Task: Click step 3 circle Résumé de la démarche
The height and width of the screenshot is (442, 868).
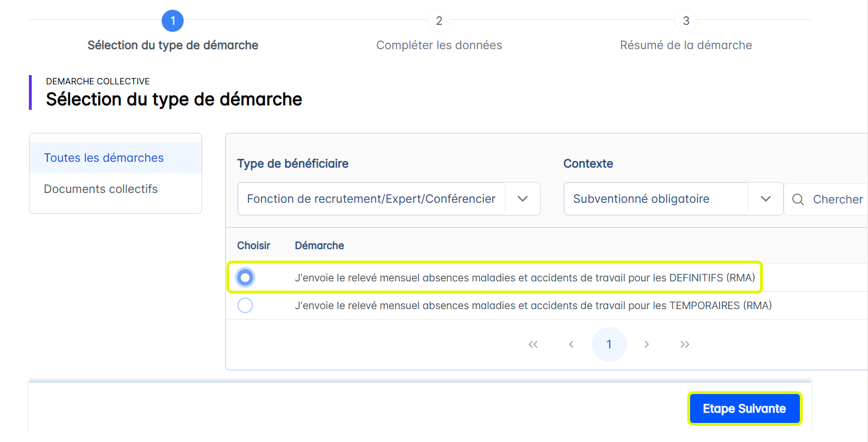Action: pos(686,21)
